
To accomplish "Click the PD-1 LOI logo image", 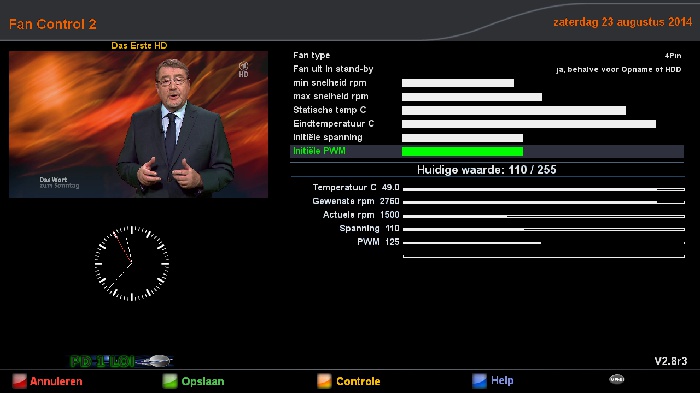I will (x=121, y=361).
